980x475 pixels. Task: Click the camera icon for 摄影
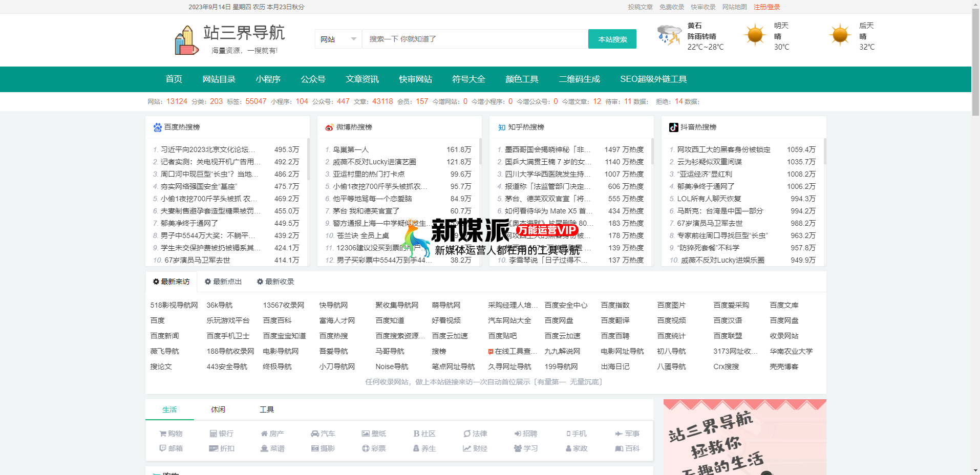coord(315,448)
